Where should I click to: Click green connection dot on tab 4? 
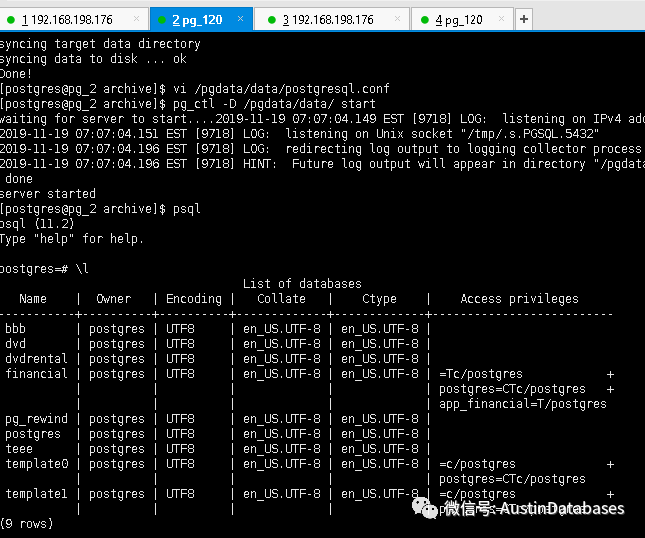(425, 20)
